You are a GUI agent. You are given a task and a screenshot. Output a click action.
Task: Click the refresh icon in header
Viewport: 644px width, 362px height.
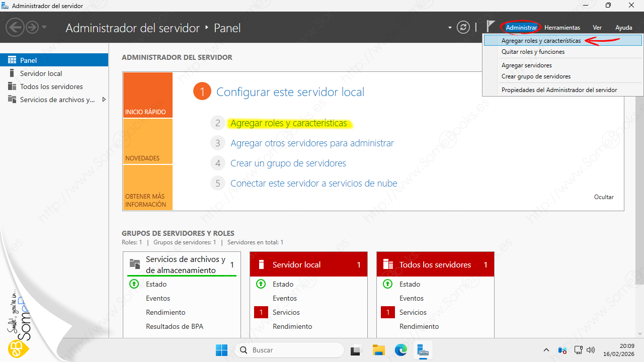click(x=463, y=28)
